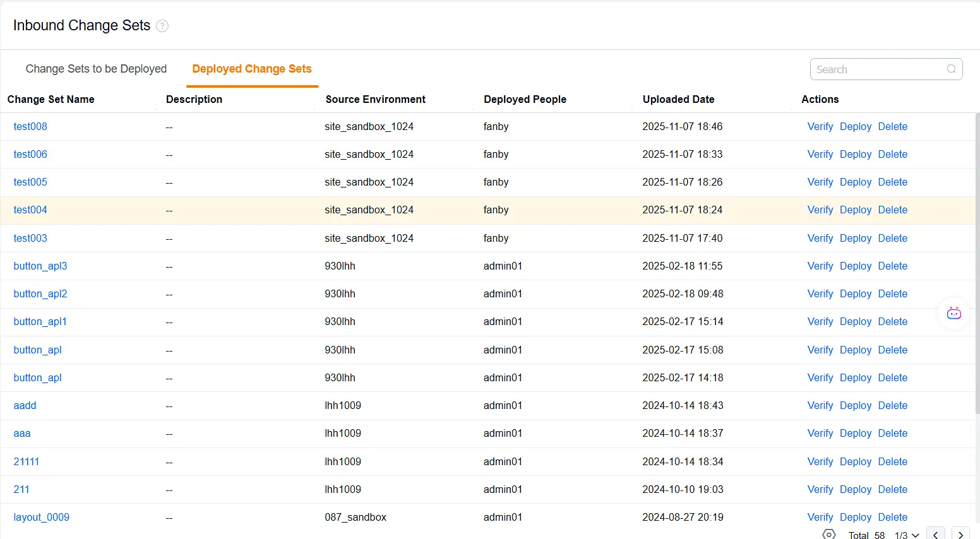The height and width of the screenshot is (539, 980).
Task: Open the button_apl3 change set
Action: (x=40, y=266)
